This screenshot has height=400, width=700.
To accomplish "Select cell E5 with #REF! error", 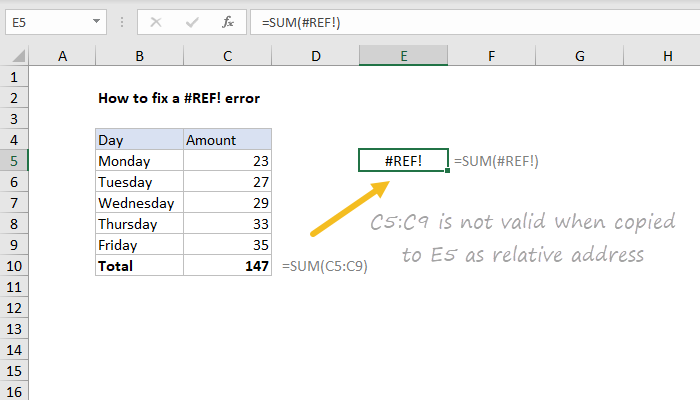I will (403, 160).
